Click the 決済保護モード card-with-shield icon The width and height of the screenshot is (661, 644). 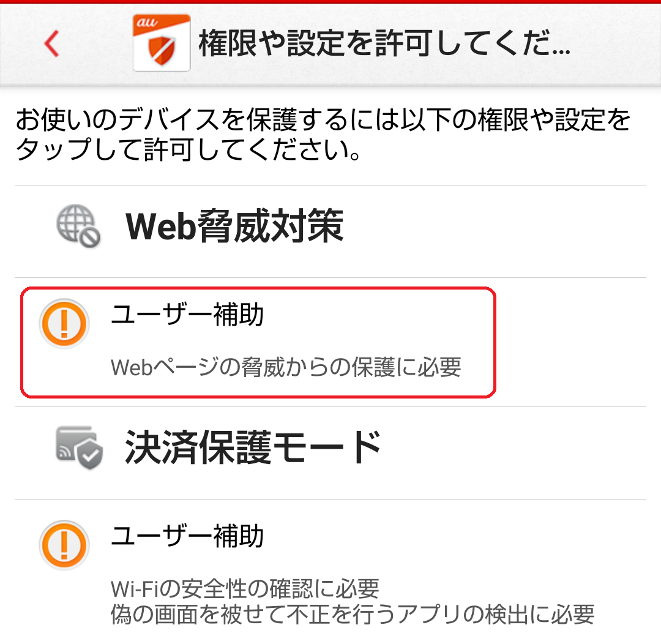[79, 447]
